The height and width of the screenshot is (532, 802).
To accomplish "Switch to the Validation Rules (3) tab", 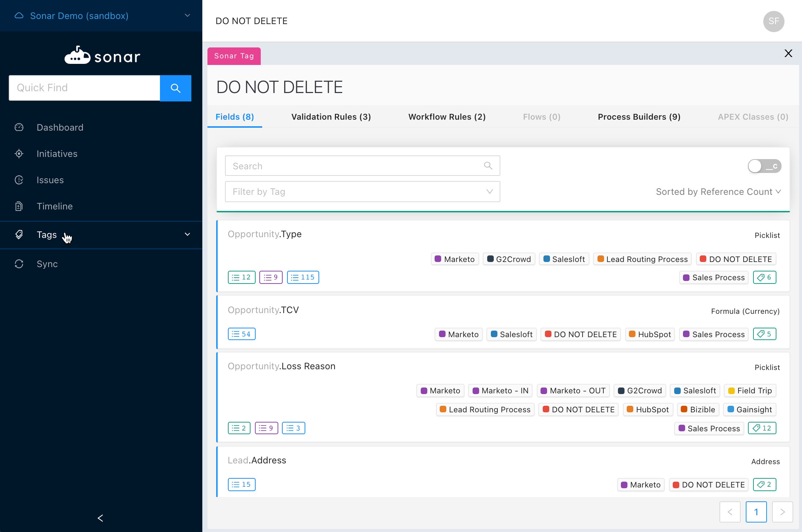I will coord(331,117).
